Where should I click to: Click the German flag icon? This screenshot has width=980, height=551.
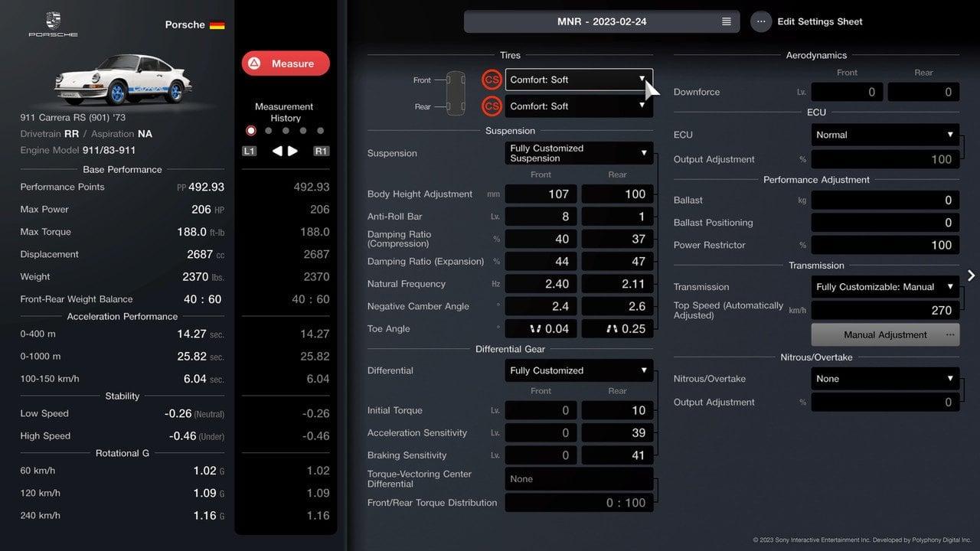point(217,24)
